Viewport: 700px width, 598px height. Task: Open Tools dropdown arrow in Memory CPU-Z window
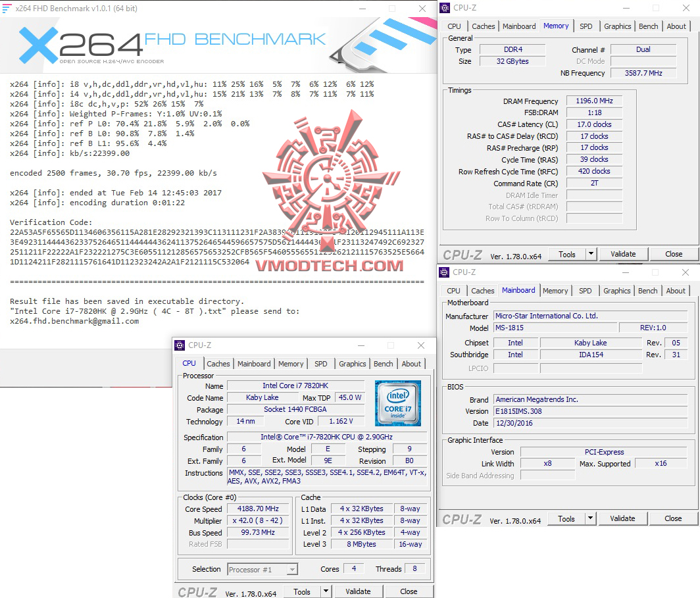(x=591, y=254)
